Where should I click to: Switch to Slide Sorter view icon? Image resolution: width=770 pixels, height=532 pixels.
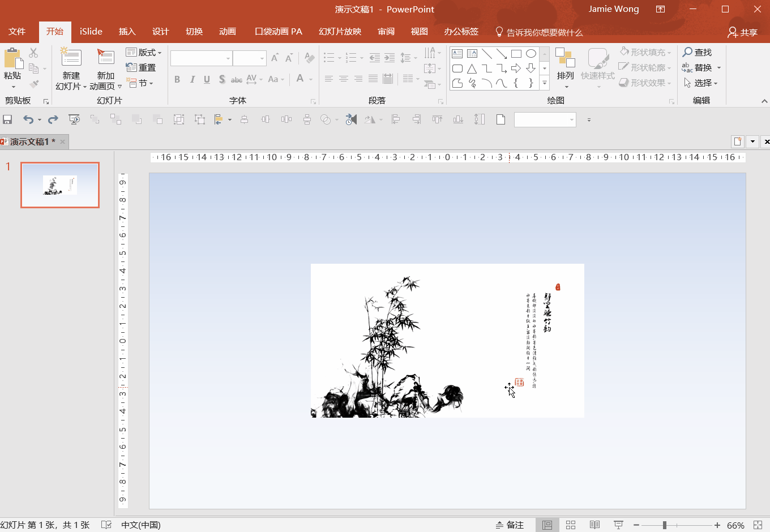tap(571, 525)
